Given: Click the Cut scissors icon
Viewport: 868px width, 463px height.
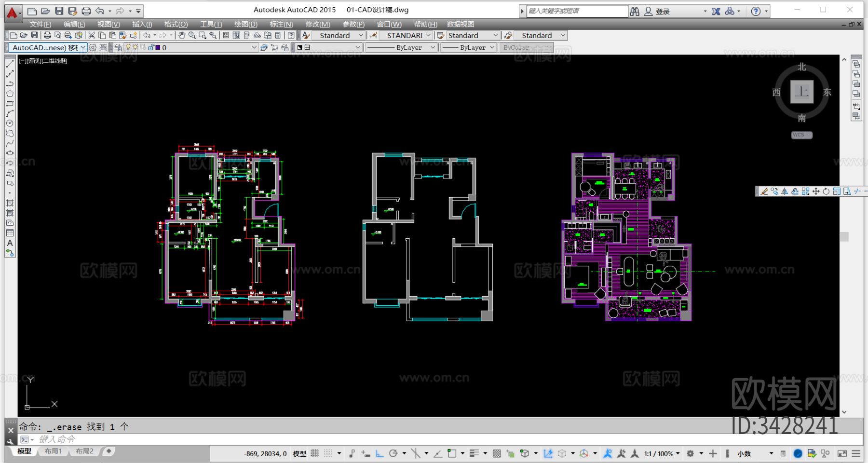Looking at the screenshot, I should click(x=92, y=35).
